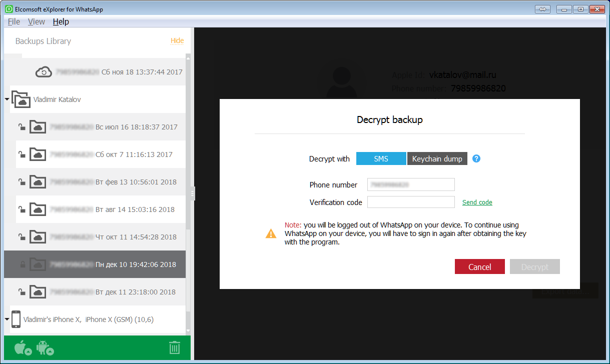The width and height of the screenshot is (610, 364).
Task: Click the greyed Decrypt button
Action: tap(535, 267)
